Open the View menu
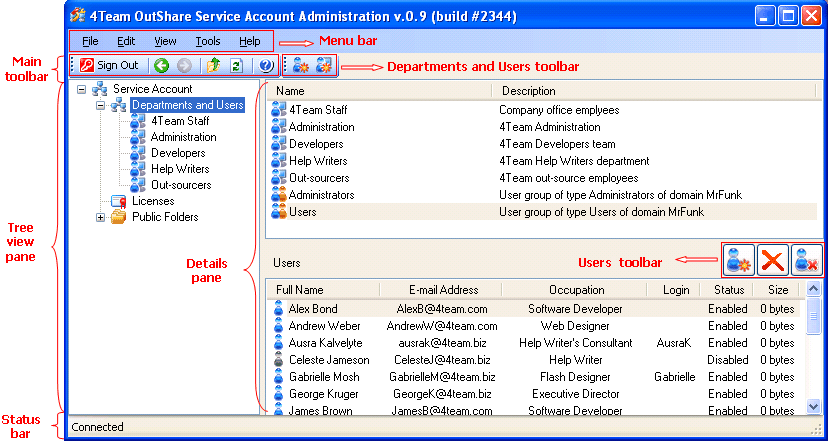 (x=166, y=41)
